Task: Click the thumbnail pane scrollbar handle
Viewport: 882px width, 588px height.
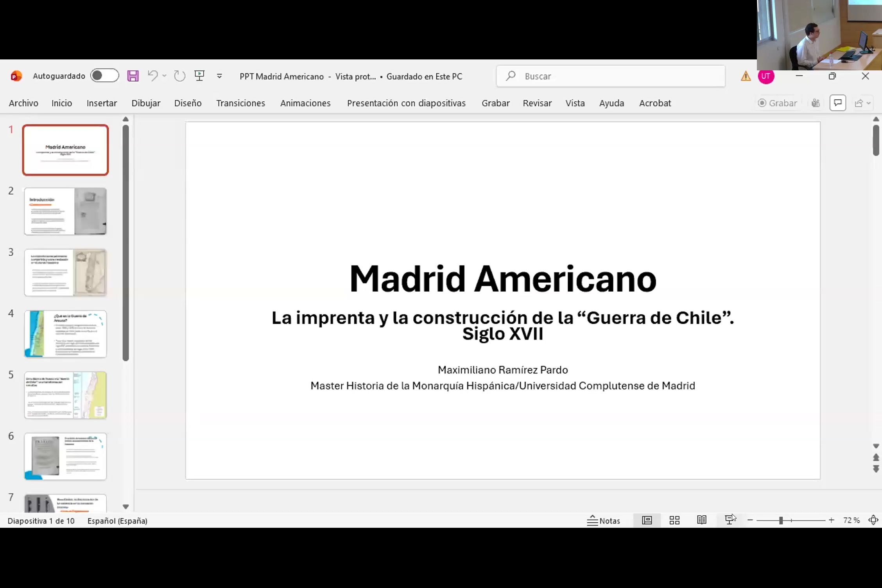Action: 125,243
